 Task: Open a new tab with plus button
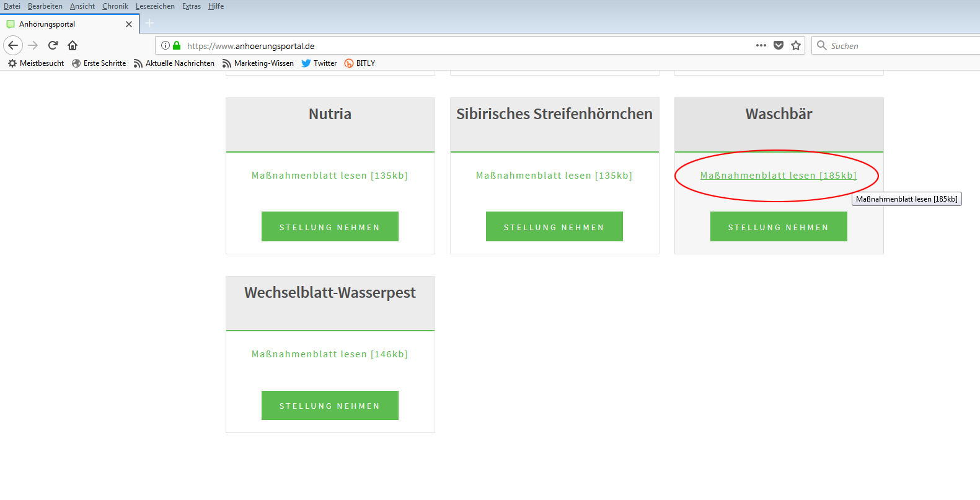[149, 24]
